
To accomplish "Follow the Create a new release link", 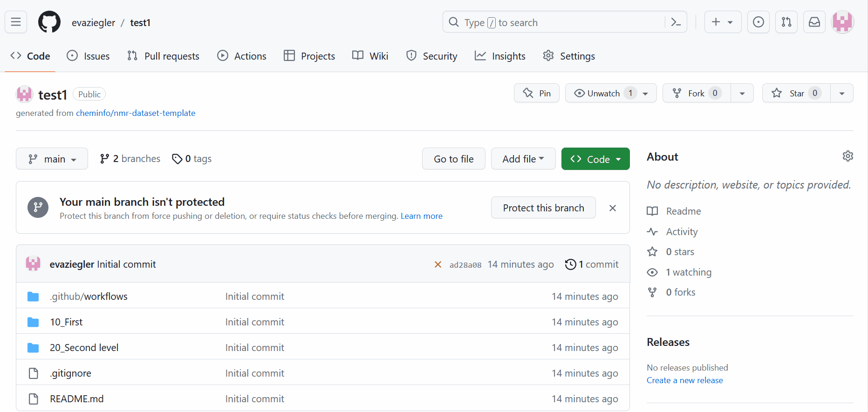I will tap(684, 380).
